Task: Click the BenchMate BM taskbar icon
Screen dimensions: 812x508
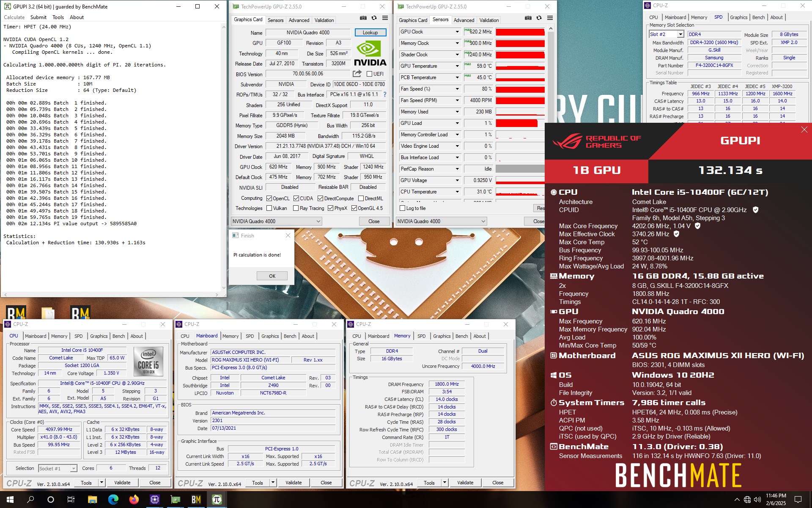Action: click(196, 500)
